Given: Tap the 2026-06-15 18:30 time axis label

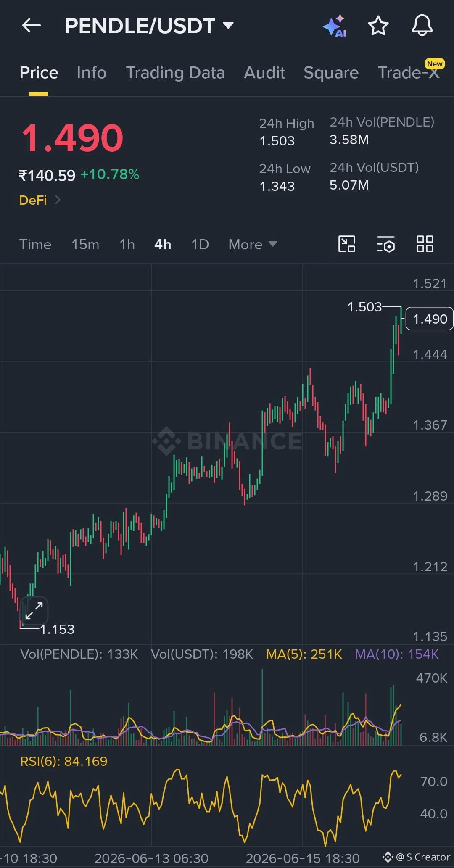Looking at the screenshot, I should coord(303,858).
